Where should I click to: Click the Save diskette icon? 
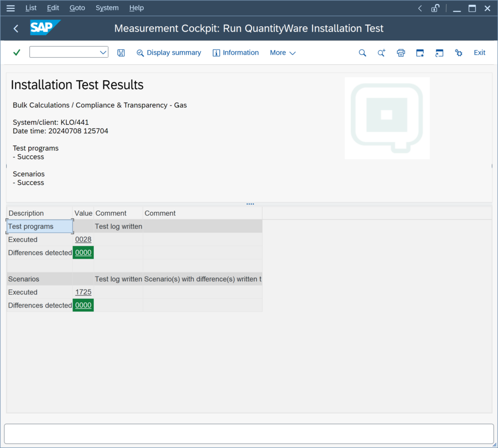pos(121,52)
